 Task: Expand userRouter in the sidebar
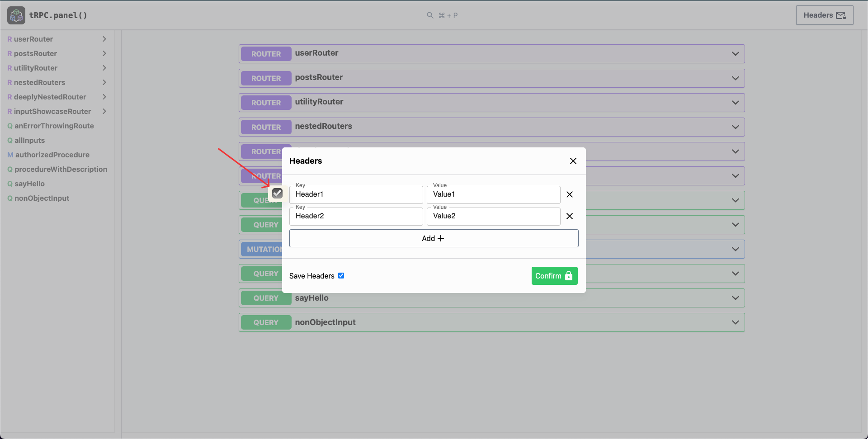(x=104, y=39)
